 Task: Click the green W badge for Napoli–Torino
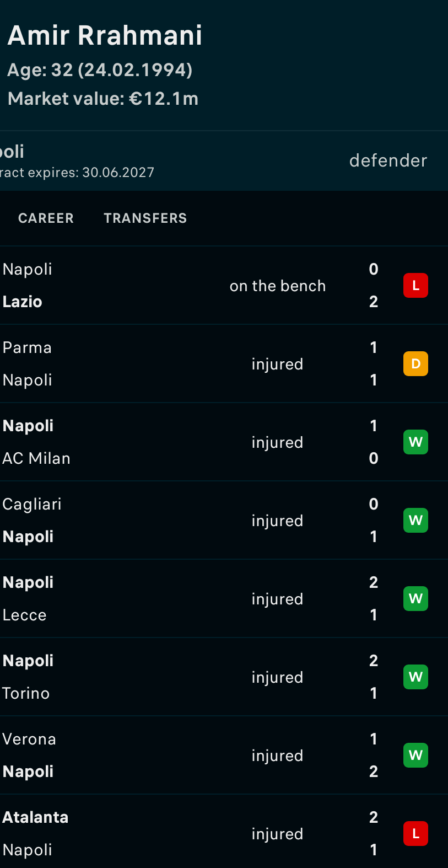coord(415,677)
